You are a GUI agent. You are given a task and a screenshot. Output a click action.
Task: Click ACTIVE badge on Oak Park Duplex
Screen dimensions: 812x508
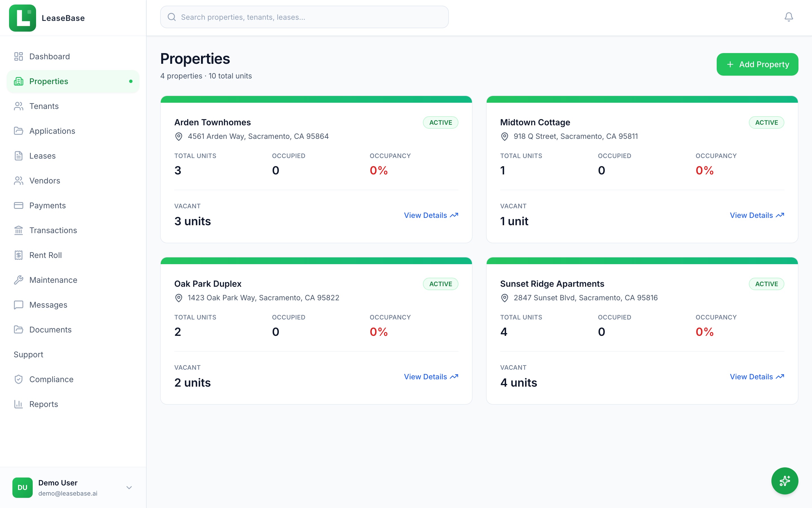coord(441,284)
